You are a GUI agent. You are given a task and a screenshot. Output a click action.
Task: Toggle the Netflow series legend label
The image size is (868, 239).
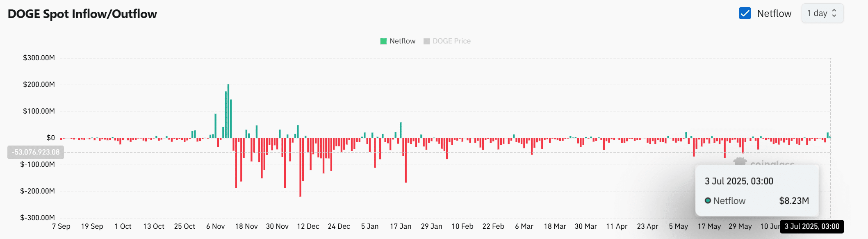point(402,41)
